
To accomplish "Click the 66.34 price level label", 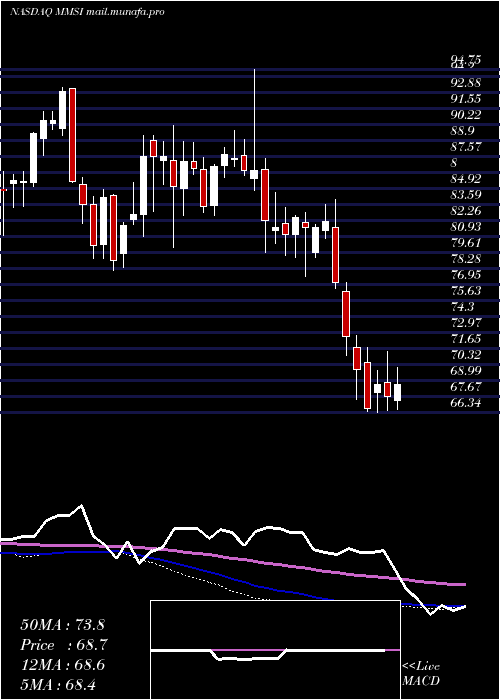I will 466,404.
